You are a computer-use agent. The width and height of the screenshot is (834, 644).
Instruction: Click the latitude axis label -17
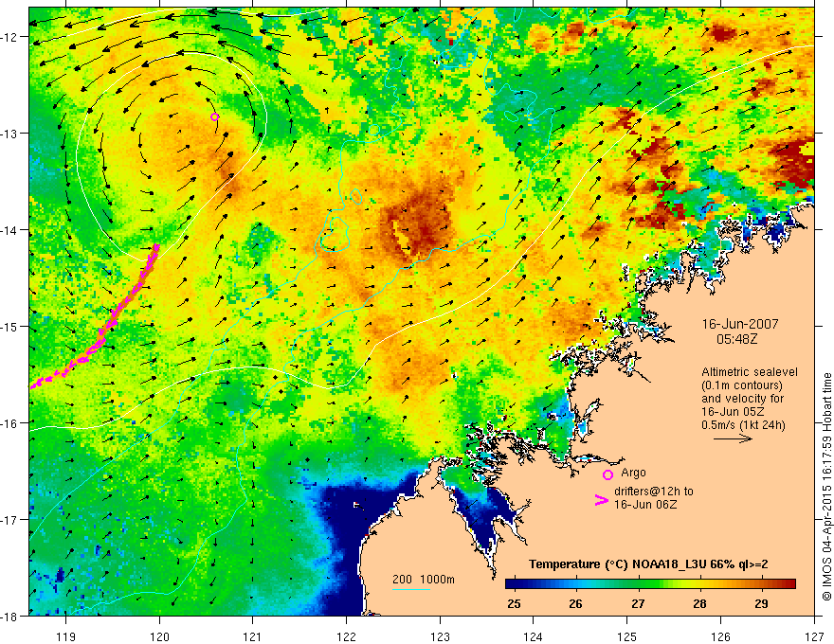pos(10,519)
